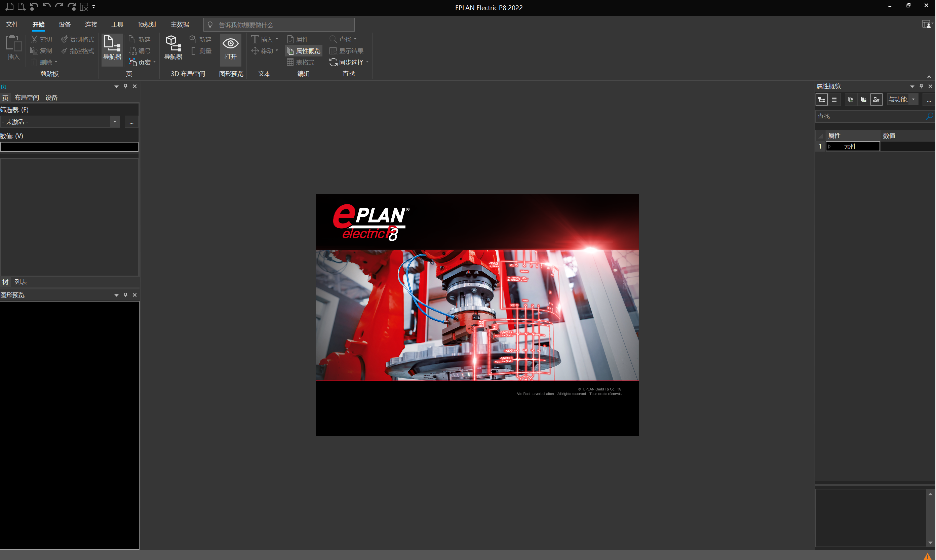
Task: Open the 与功能 dropdown in 属性概览
Action: click(913, 99)
